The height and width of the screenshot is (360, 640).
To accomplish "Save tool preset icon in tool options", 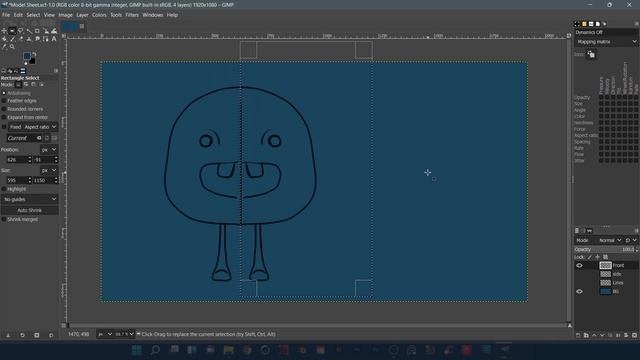I will [x=8, y=335].
